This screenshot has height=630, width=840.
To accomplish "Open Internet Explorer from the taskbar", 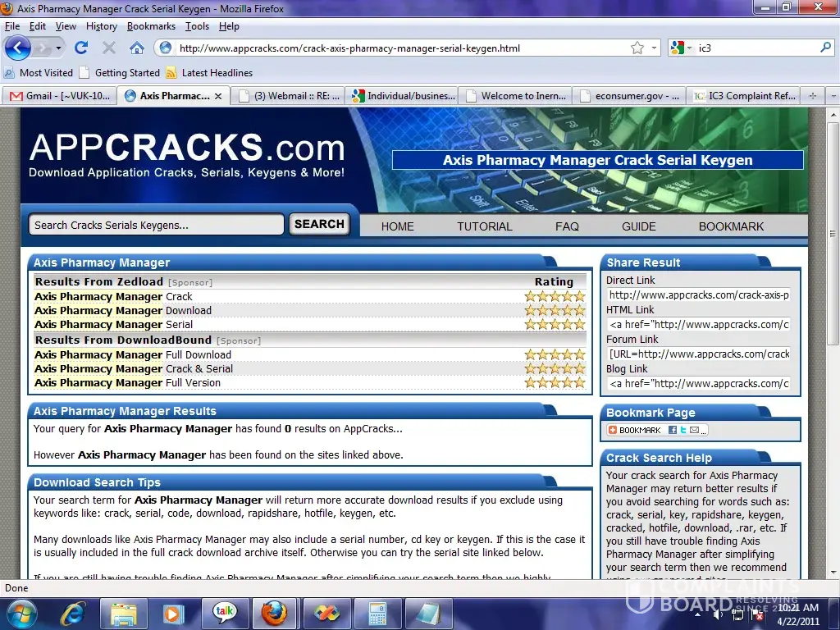I will [73, 613].
